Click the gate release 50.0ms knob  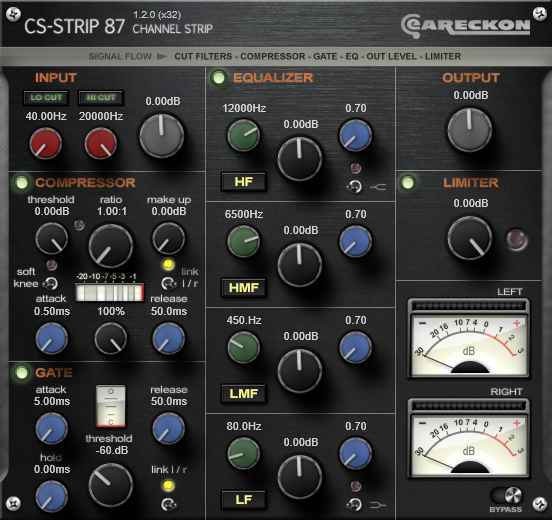169,428
